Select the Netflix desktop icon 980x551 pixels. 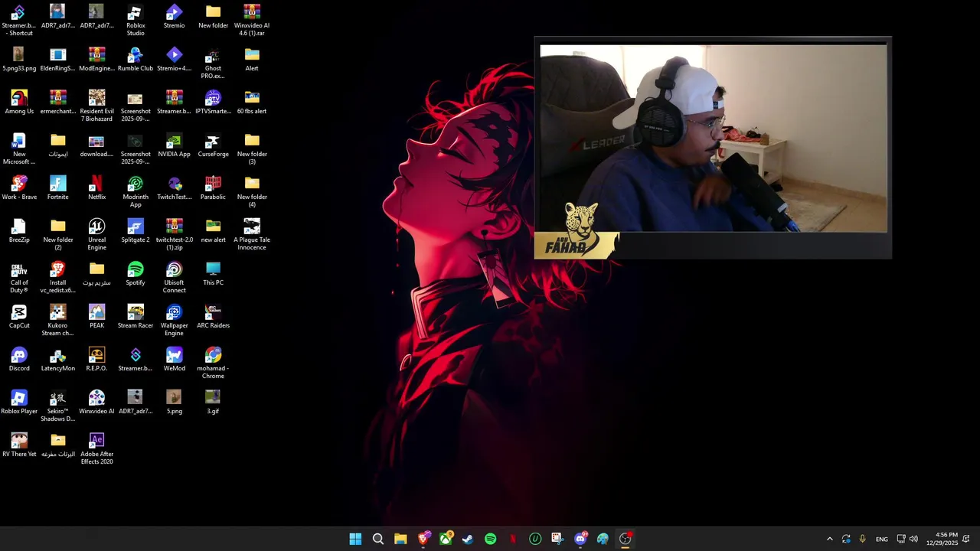[x=96, y=188]
